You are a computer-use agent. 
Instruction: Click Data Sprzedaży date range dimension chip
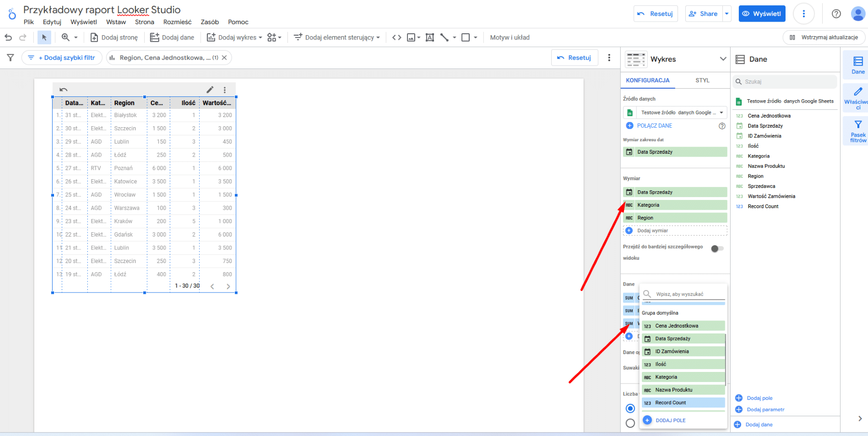coord(675,152)
